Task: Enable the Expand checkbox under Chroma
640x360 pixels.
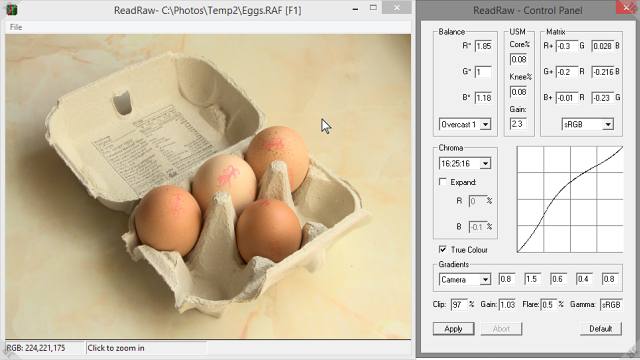Action: [x=443, y=182]
